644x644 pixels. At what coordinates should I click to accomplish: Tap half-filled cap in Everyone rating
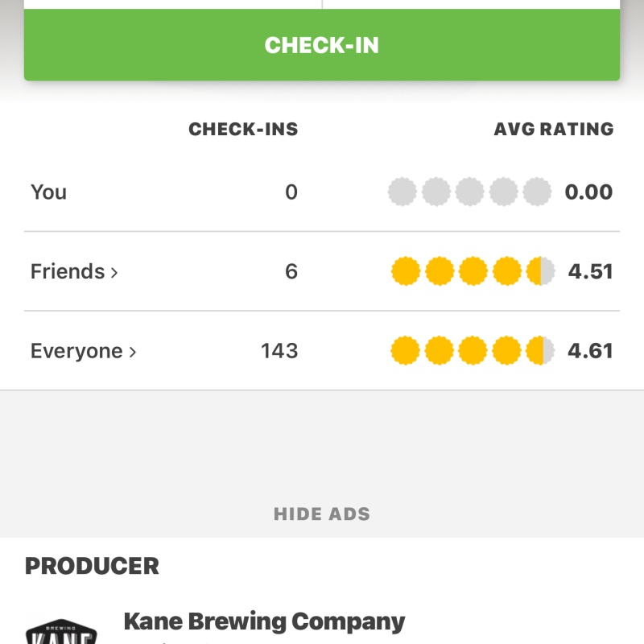540,351
